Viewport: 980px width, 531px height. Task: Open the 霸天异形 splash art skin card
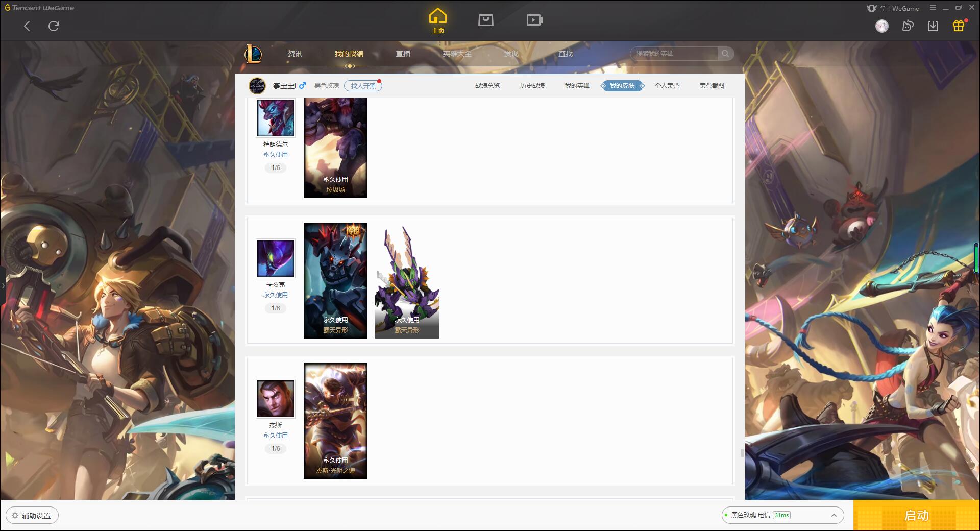pos(335,280)
